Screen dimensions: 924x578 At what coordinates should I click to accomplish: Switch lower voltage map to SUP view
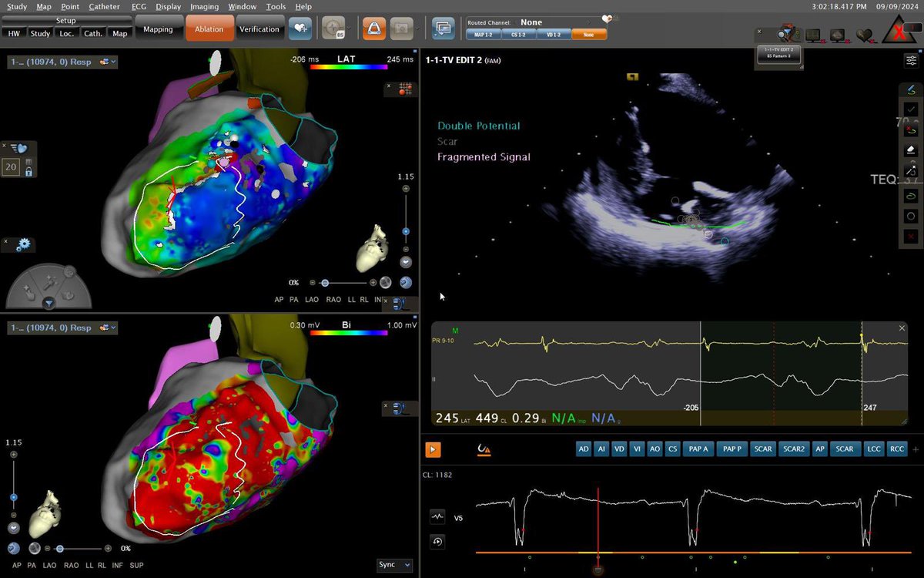(136, 566)
